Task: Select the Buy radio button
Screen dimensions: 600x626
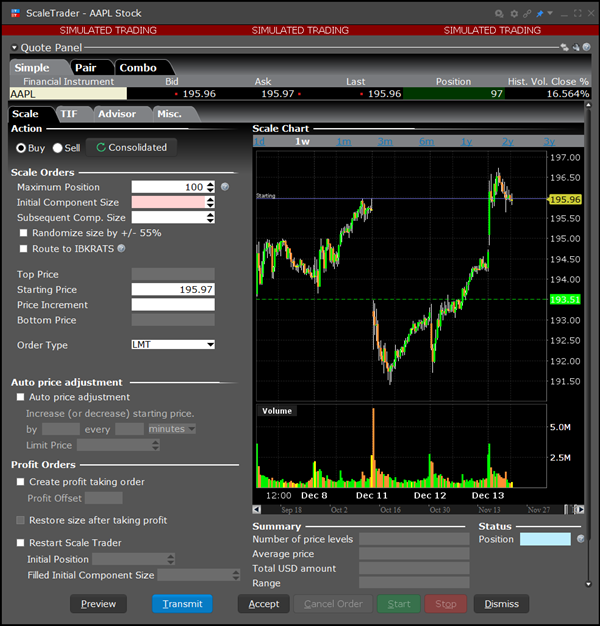Action: [21, 148]
